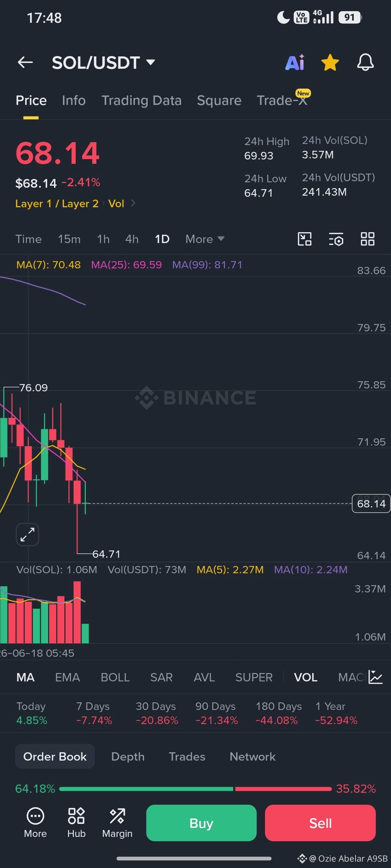
Task: Open the SOL/USDT pair selector dropdown
Action: pyautogui.click(x=104, y=63)
